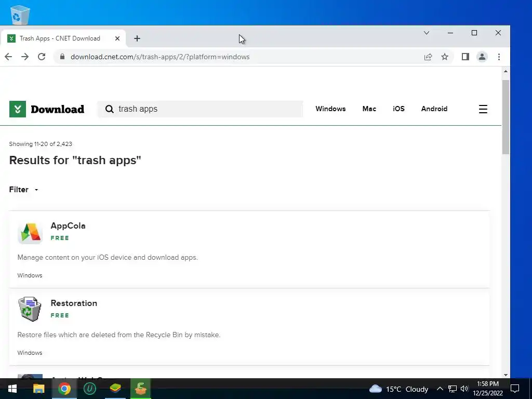The height and width of the screenshot is (399, 532).
Task: Open the AppCola result title
Action: coord(68,225)
